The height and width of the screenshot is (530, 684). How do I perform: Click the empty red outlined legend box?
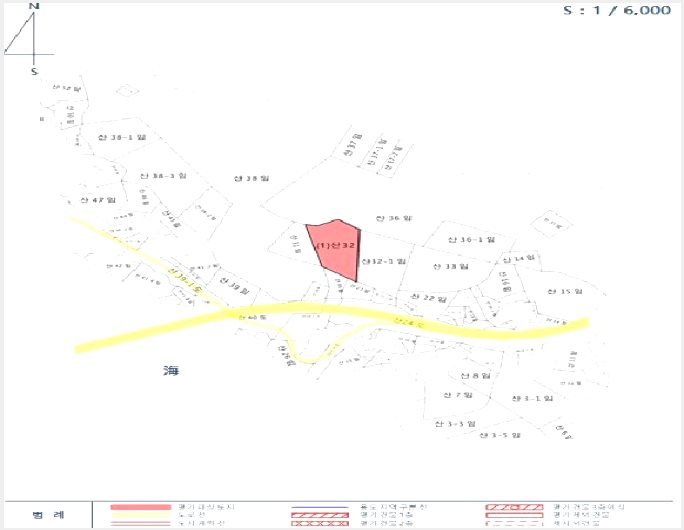514,515
